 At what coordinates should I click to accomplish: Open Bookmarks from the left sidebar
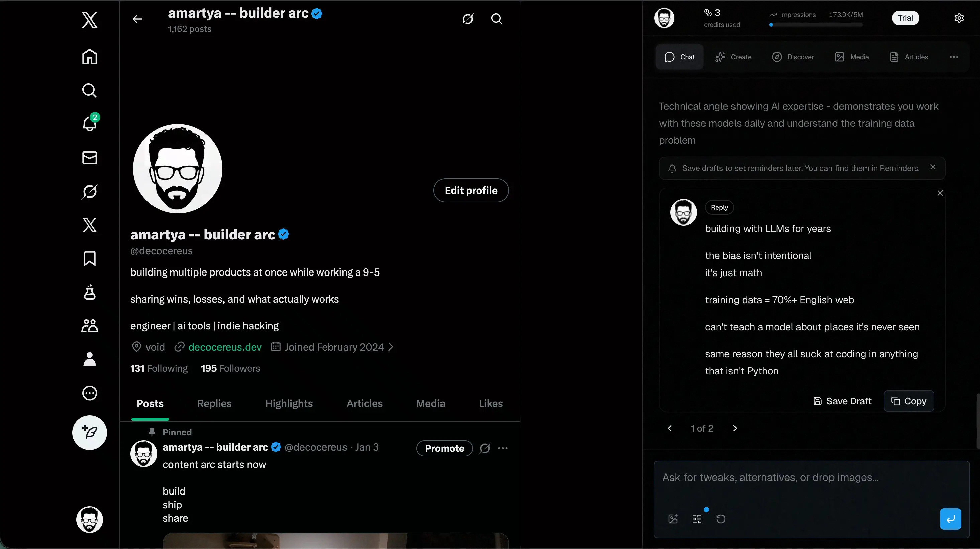(x=90, y=259)
